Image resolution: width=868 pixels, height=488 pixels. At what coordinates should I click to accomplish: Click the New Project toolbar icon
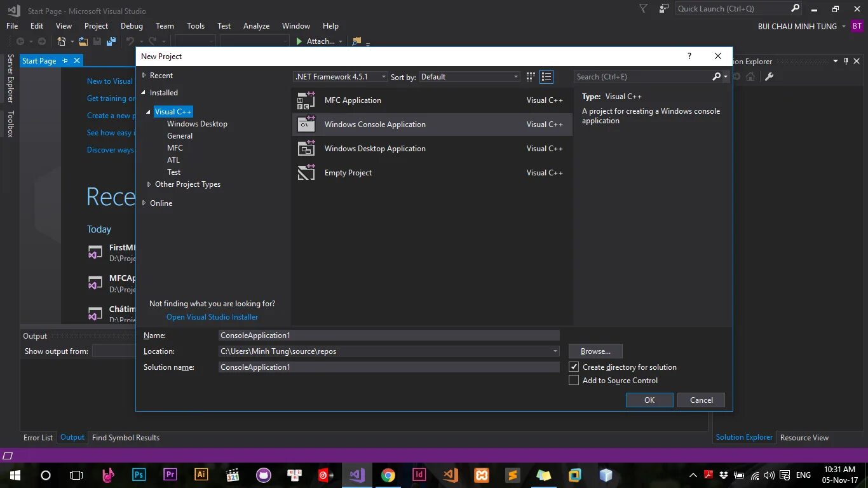tap(62, 41)
